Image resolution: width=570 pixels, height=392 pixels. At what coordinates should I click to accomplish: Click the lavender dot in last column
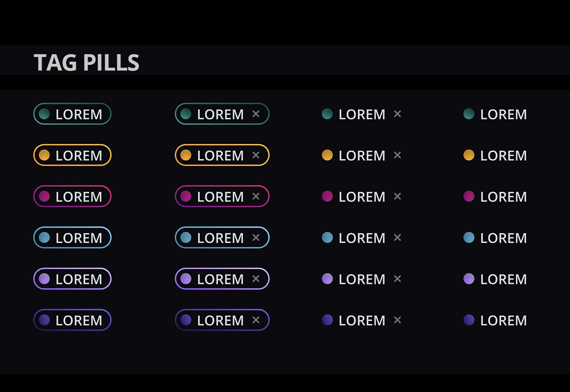click(469, 279)
